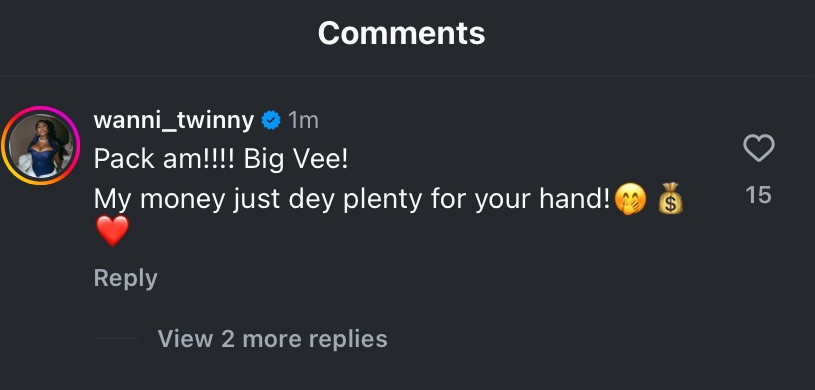Click the word "plenty" in the comment

coord(383,200)
